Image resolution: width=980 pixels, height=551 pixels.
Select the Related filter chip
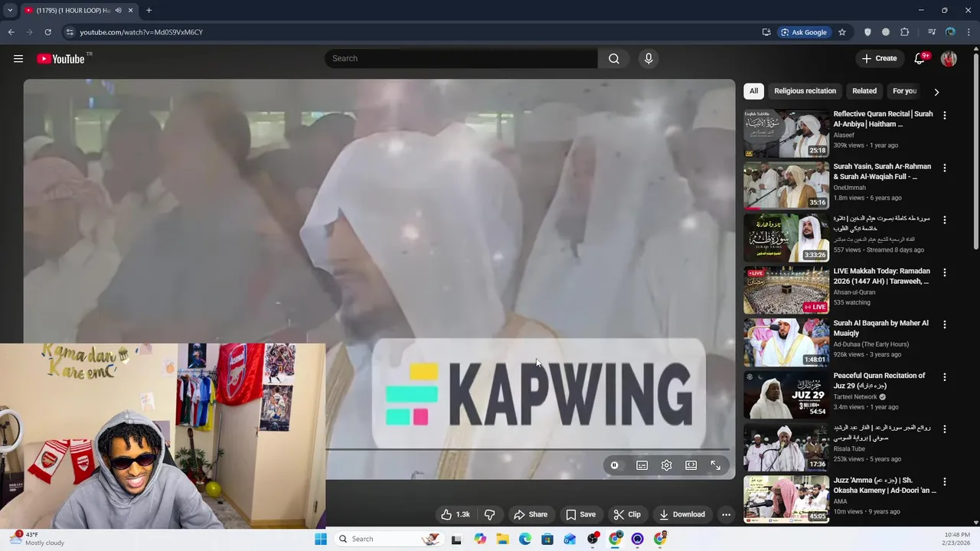tap(864, 91)
